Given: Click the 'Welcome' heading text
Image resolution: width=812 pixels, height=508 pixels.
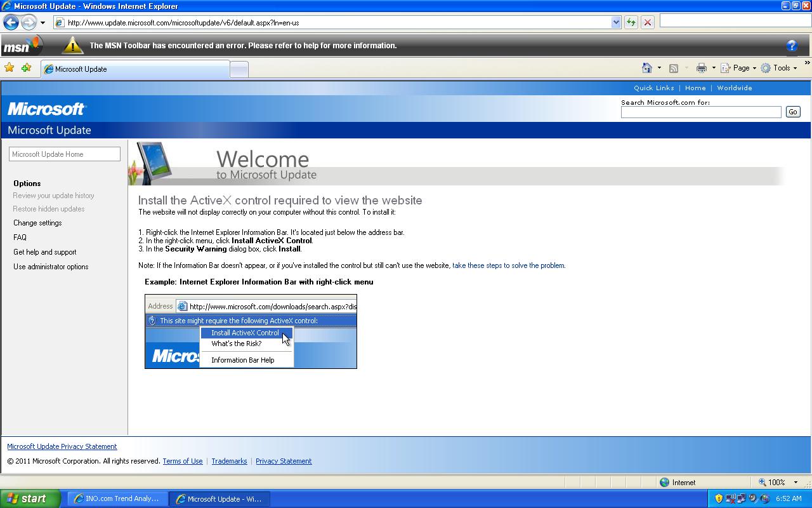Looking at the screenshot, I should coord(263,159).
